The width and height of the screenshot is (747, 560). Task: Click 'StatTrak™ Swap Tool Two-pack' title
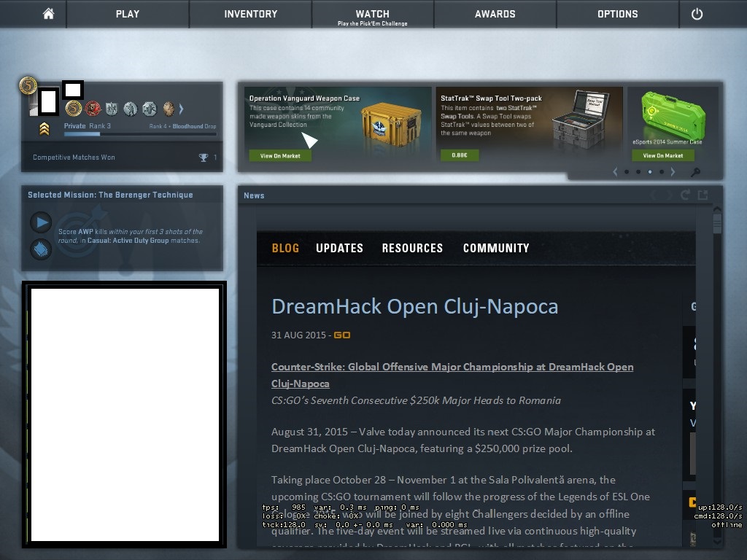click(491, 98)
